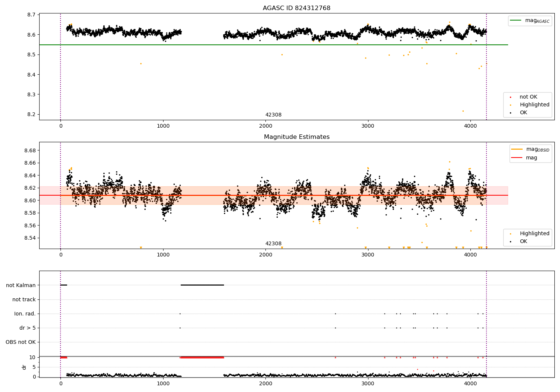This screenshot has width=560, height=392.
Task: Click the 8.6 tick on top plot y-axis
Action: click(31, 35)
